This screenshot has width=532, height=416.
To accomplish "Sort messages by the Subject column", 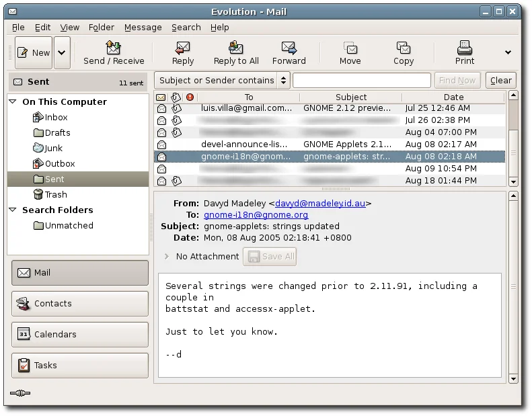I will [x=351, y=97].
